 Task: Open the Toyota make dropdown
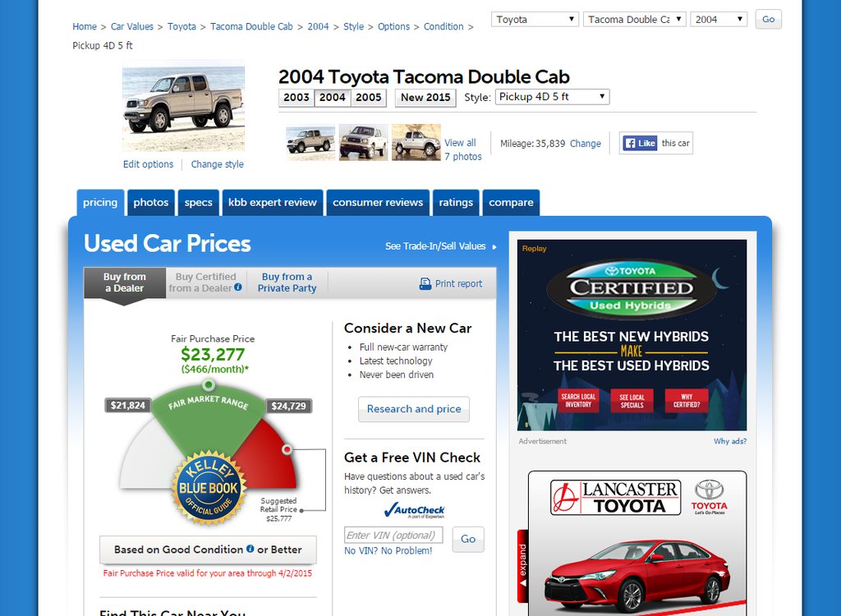535,20
